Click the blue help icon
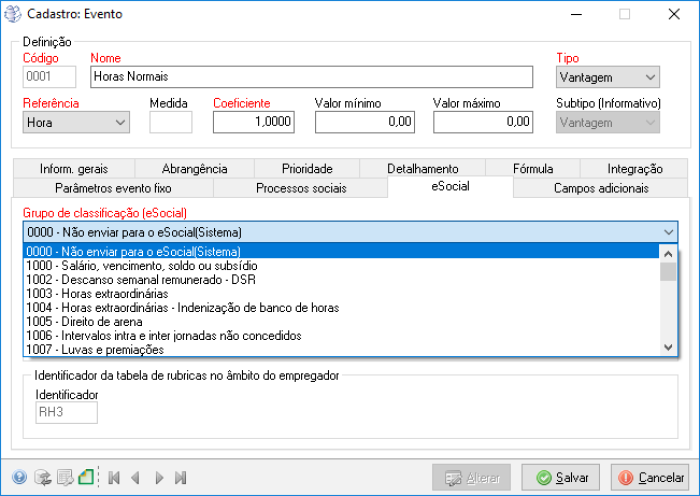 click(x=19, y=477)
